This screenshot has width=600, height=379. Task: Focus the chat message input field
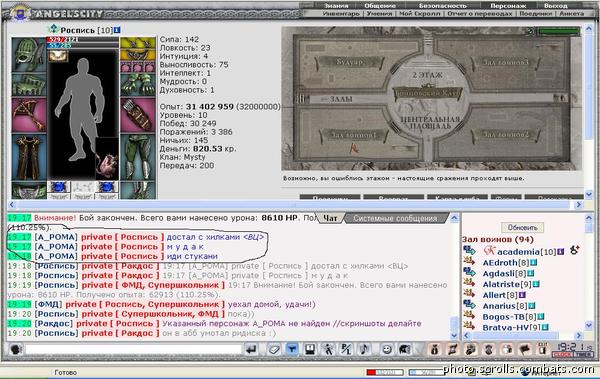pos(133,349)
